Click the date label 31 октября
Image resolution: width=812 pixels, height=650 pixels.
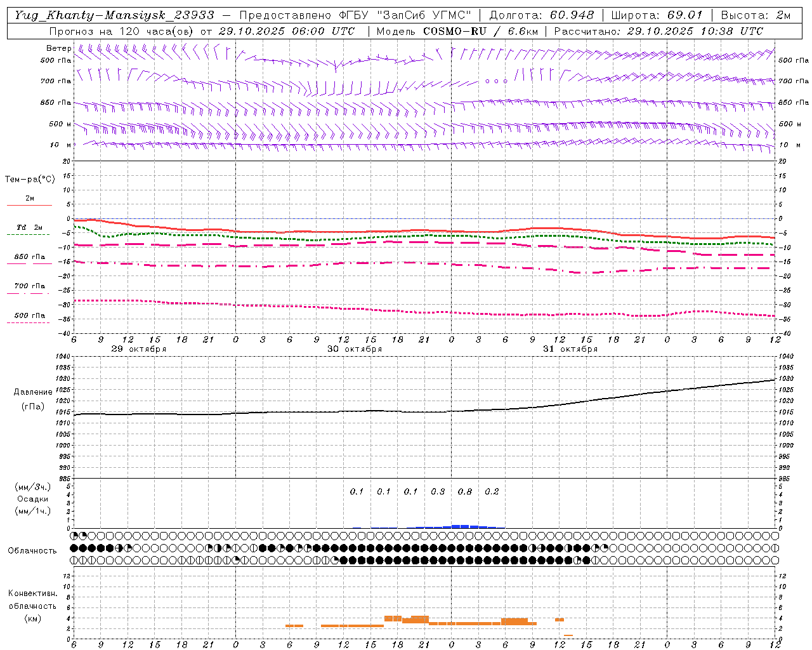(570, 349)
